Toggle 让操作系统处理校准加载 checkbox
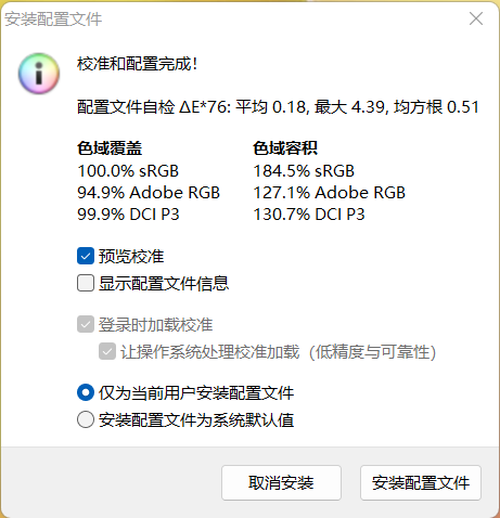500x518 pixels. click(x=107, y=352)
